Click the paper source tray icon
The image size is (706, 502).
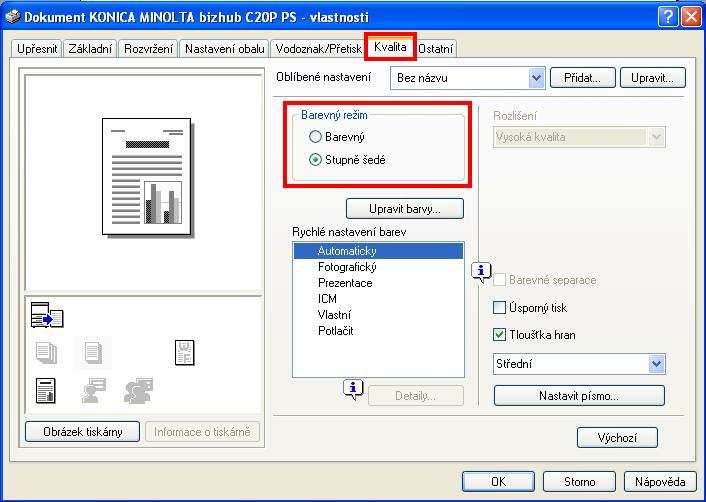[x=47, y=315]
